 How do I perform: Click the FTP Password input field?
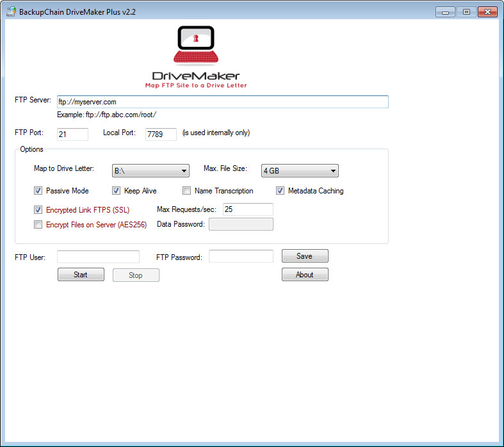(x=241, y=256)
